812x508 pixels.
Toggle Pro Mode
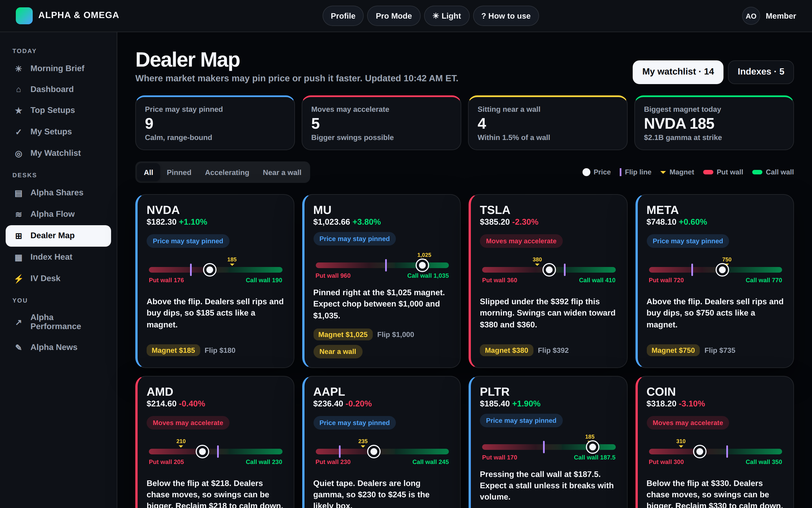click(393, 16)
